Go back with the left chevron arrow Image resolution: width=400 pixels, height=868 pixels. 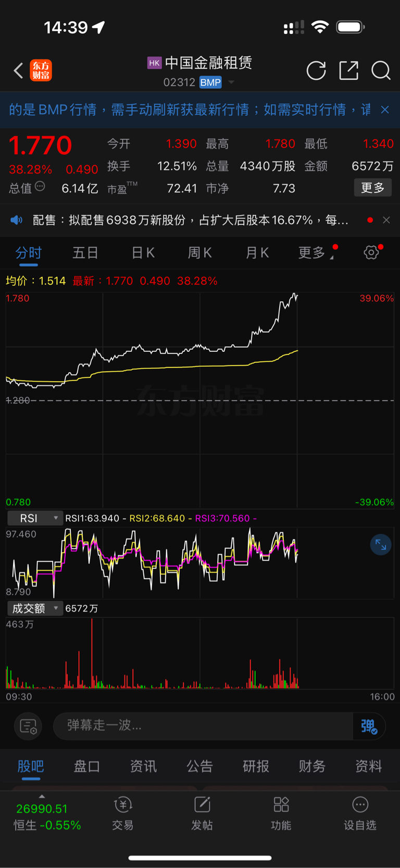[x=18, y=70]
